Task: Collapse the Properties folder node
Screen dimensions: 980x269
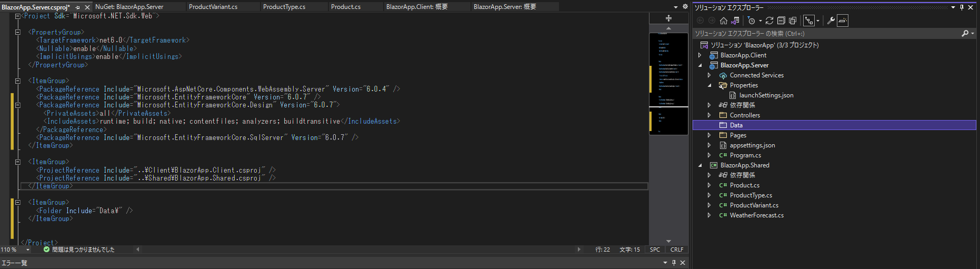Action: click(709, 85)
